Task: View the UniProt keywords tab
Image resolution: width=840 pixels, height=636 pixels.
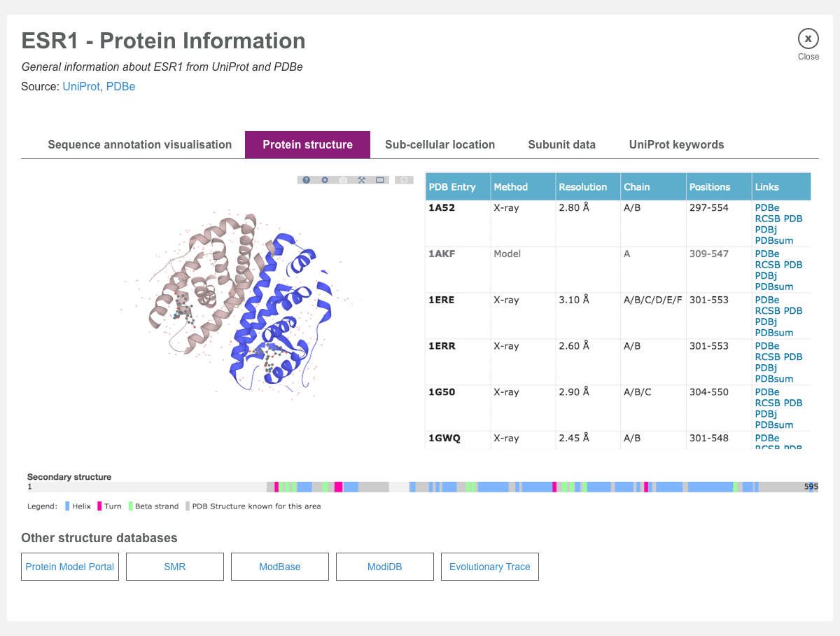Action: [x=676, y=144]
